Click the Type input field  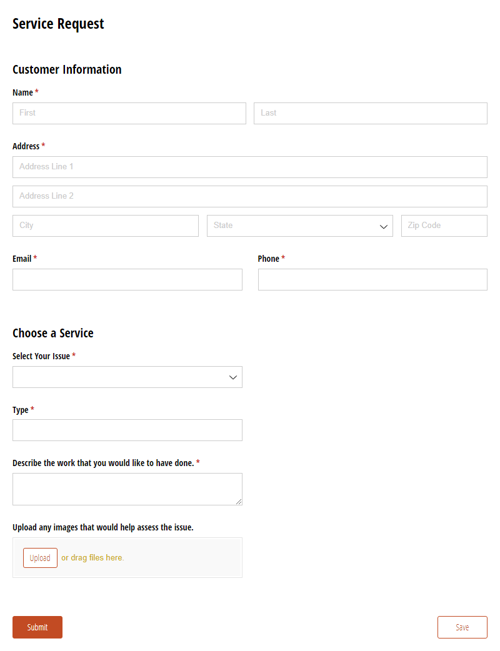click(127, 430)
